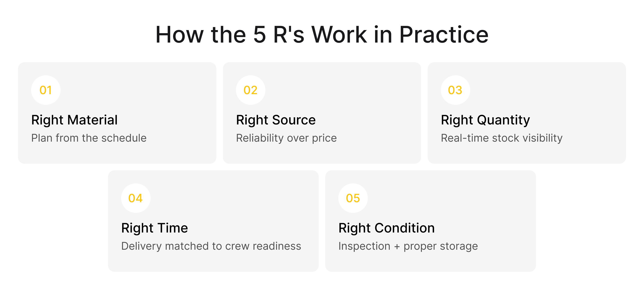Click 'Reliability over price' description

pyautogui.click(x=286, y=138)
